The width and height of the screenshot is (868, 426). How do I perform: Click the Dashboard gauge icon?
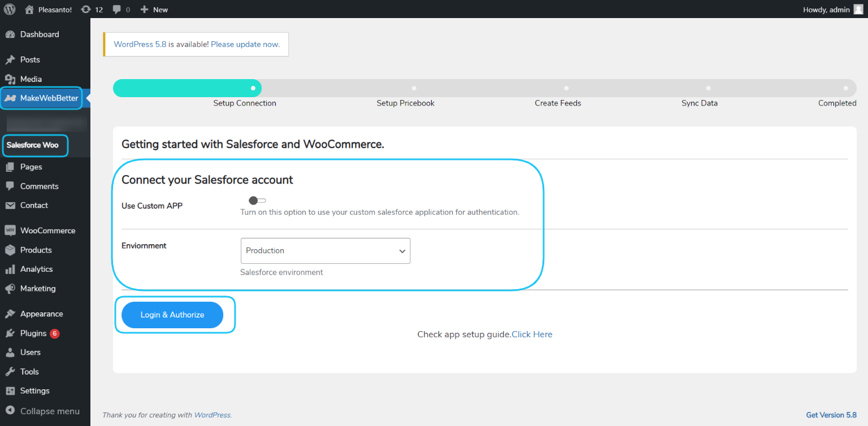coord(10,34)
